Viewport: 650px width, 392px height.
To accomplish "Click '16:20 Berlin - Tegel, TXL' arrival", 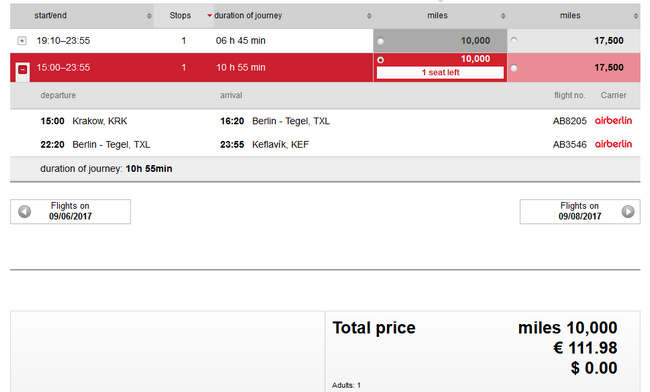I will pyautogui.click(x=275, y=121).
